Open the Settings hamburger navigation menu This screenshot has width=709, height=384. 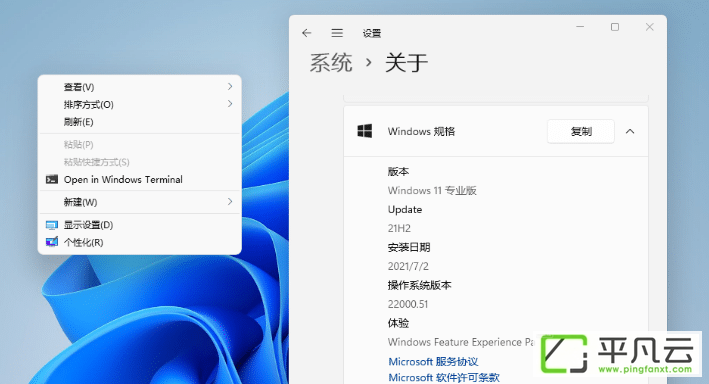(x=337, y=33)
